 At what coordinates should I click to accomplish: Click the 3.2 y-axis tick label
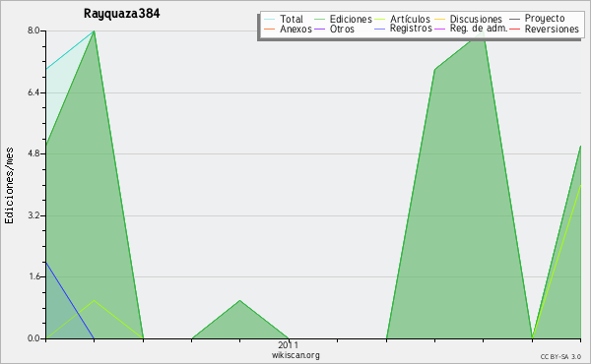coord(33,215)
